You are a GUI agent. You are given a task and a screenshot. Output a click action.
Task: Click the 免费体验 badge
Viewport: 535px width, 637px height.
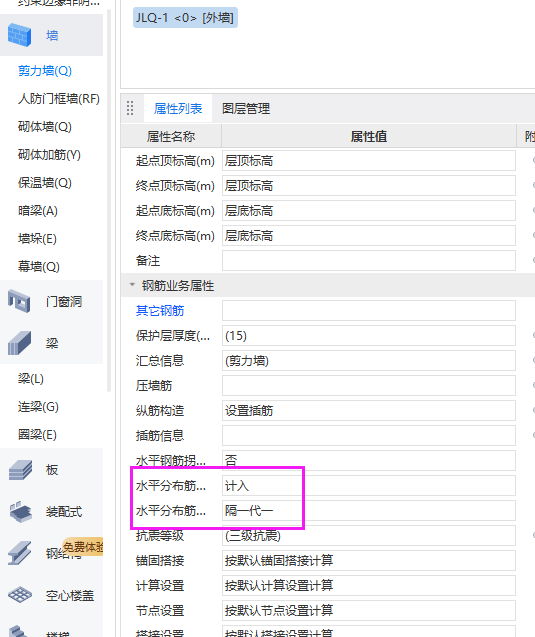[83, 547]
